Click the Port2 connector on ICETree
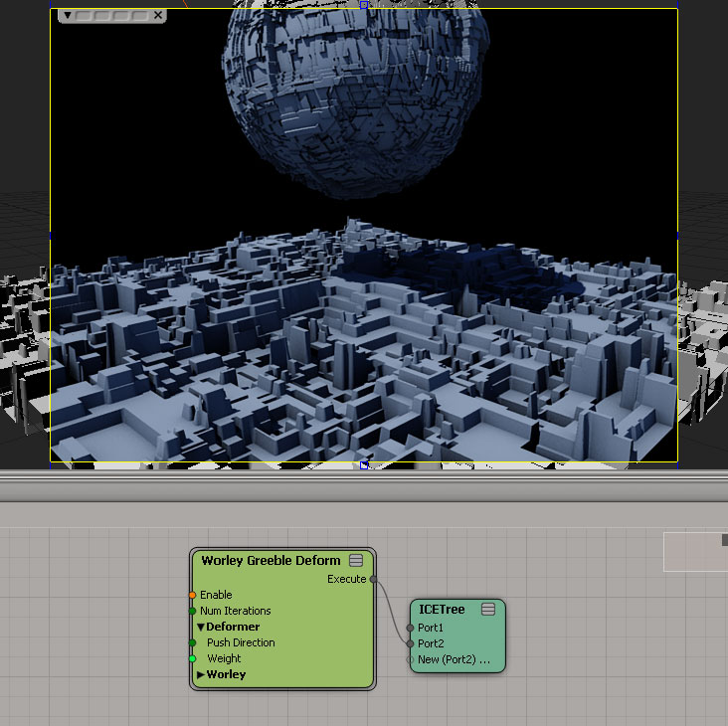The image size is (728, 726). coord(410,643)
